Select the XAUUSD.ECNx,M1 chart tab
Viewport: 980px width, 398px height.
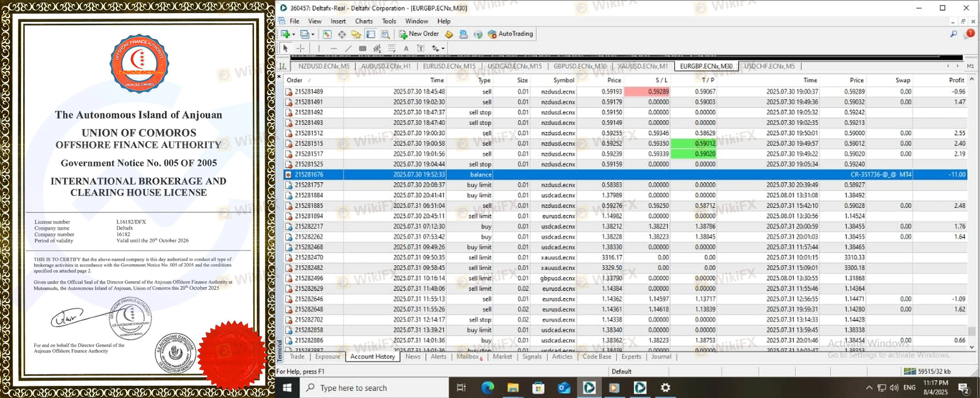tap(642, 66)
